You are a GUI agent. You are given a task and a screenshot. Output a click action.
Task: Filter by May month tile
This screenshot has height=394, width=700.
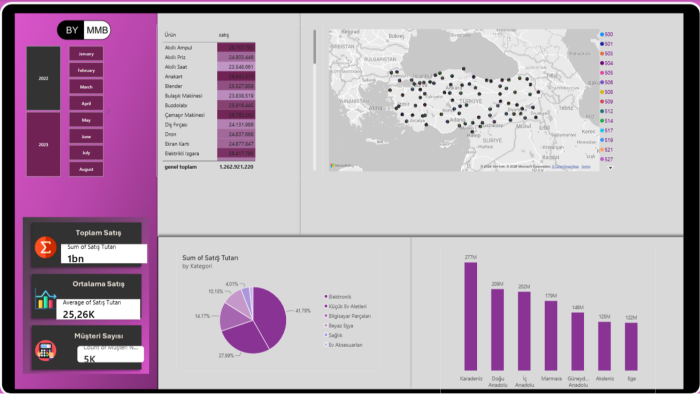86,120
